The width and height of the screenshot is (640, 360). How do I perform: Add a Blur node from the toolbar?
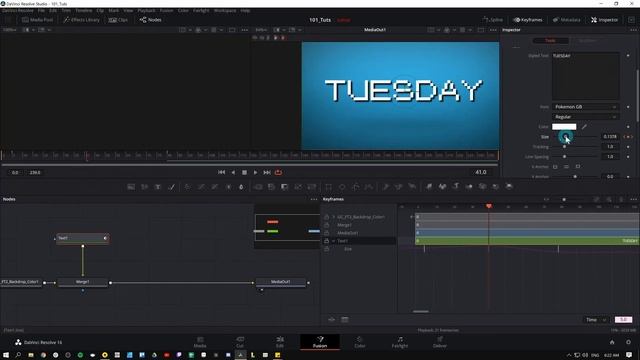click(241, 187)
